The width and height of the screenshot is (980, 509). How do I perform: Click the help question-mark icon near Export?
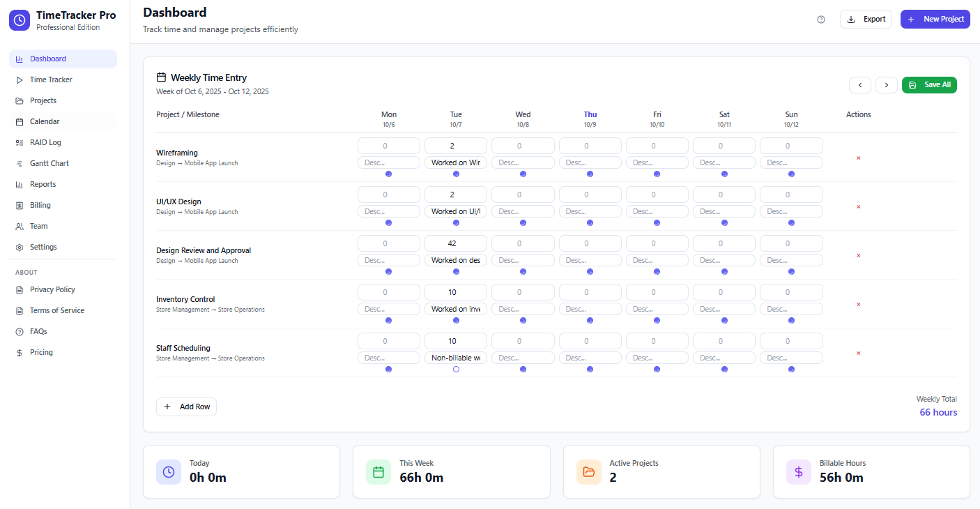(x=820, y=19)
